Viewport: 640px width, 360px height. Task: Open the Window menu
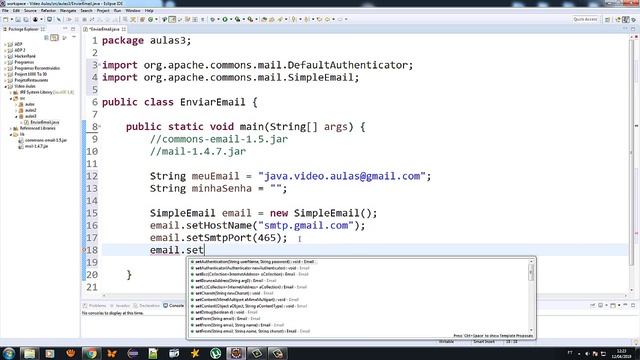pos(133,11)
